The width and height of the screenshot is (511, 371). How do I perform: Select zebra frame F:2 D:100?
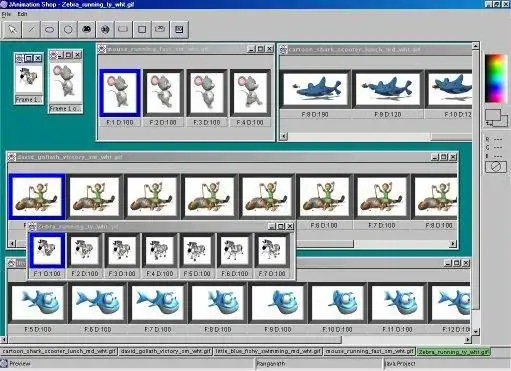85,250
